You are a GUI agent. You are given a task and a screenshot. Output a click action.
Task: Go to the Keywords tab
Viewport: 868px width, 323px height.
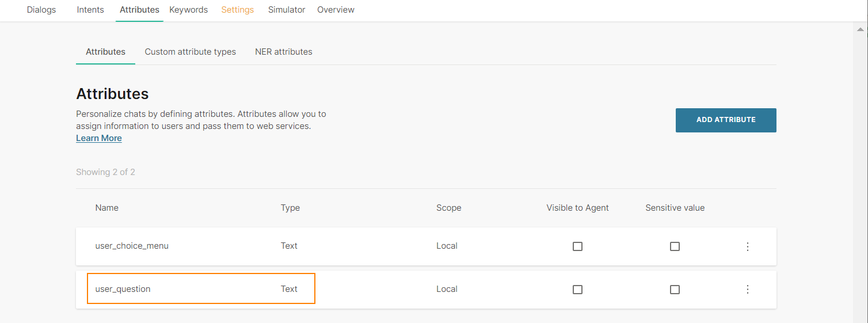(x=188, y=10)
